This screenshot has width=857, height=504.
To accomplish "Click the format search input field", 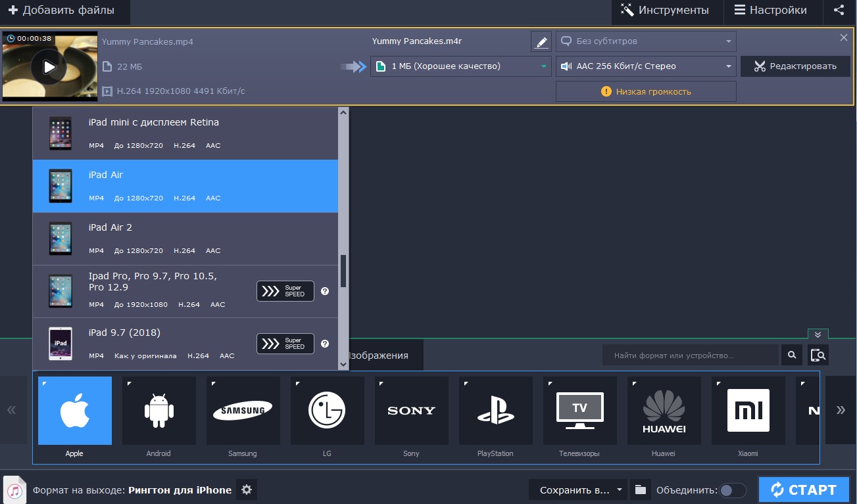I will (x=690, y=355).
